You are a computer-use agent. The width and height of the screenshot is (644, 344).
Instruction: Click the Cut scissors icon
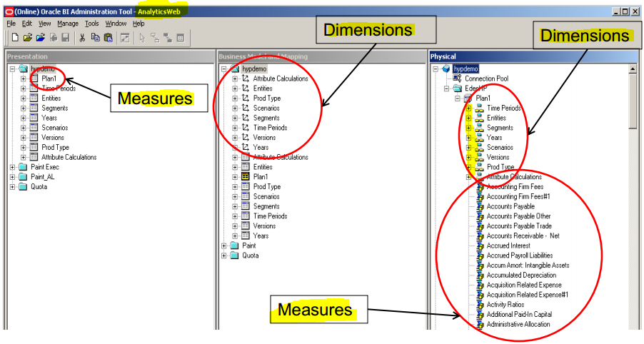[82, 38]
